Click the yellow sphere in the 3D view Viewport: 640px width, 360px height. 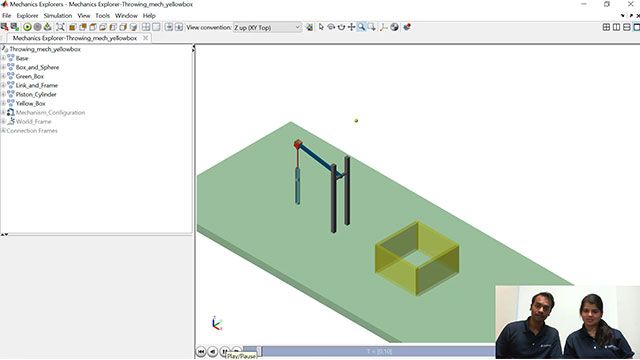click(356, 120)
